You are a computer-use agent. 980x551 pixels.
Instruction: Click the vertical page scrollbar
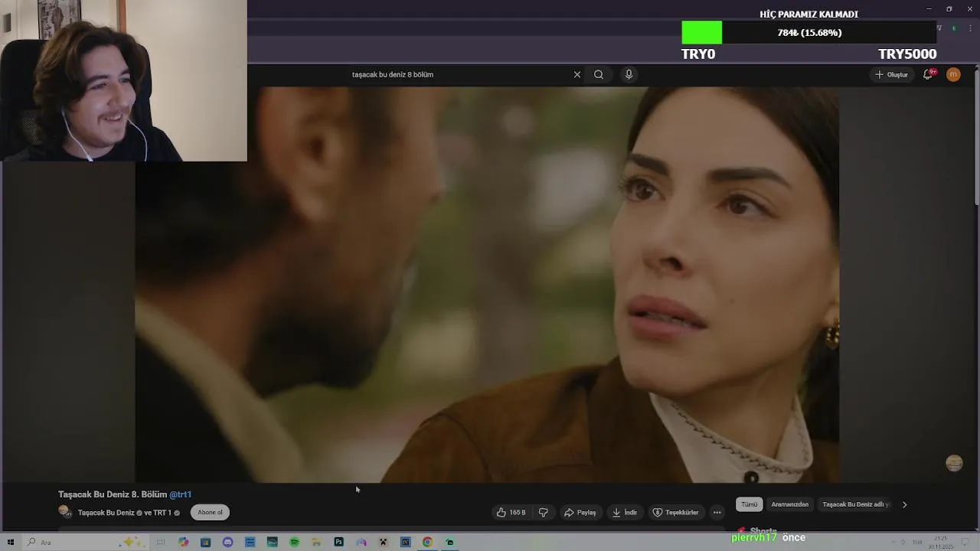pyautogui.click(x=976, y=138)
